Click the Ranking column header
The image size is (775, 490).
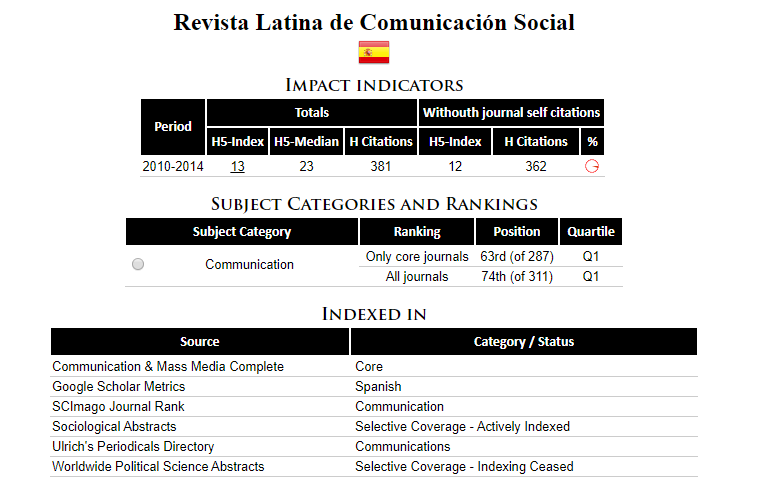(417, 231)
